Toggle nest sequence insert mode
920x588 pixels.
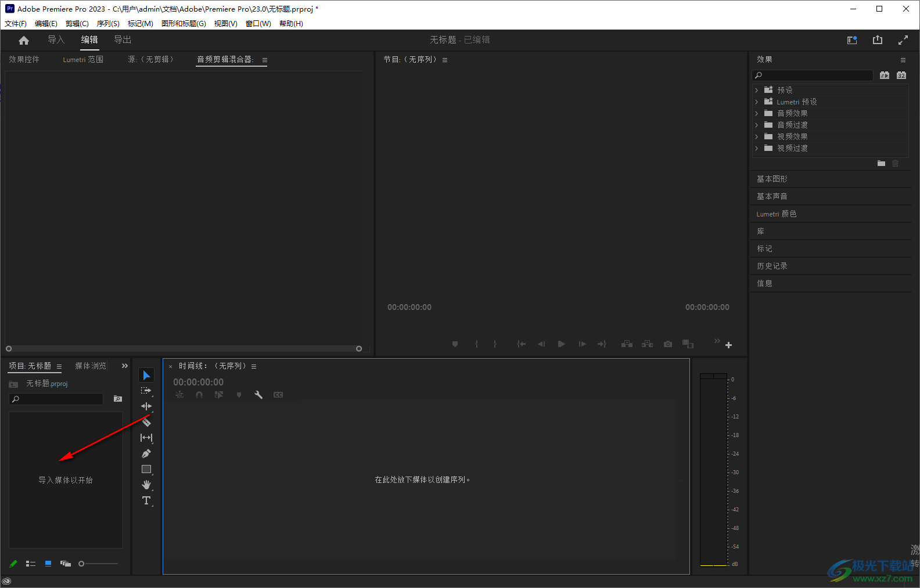tap(179, 395)
